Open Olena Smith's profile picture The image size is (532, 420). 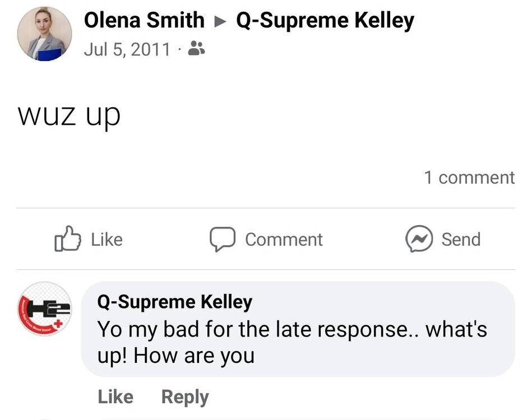click(x=45, y=34)
